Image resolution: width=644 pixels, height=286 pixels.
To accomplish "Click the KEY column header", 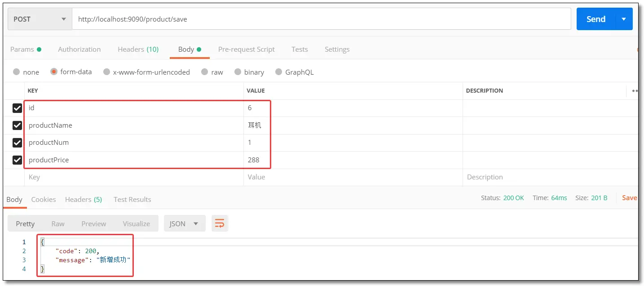I will point(33,91).
